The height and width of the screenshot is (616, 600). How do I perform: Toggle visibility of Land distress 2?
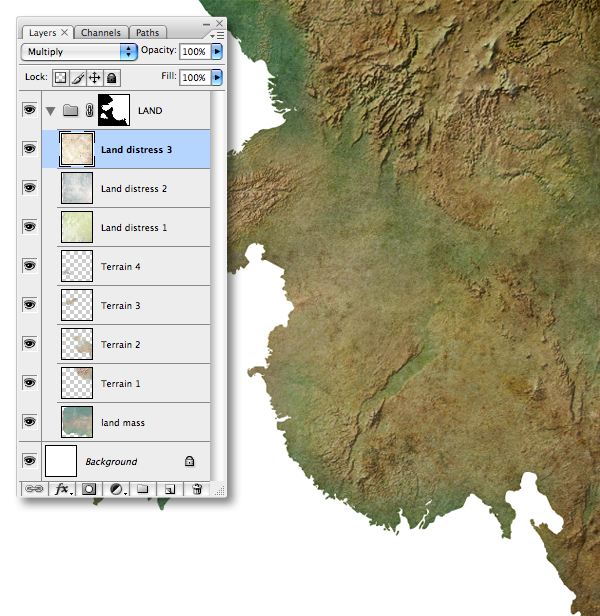(29, 187)
